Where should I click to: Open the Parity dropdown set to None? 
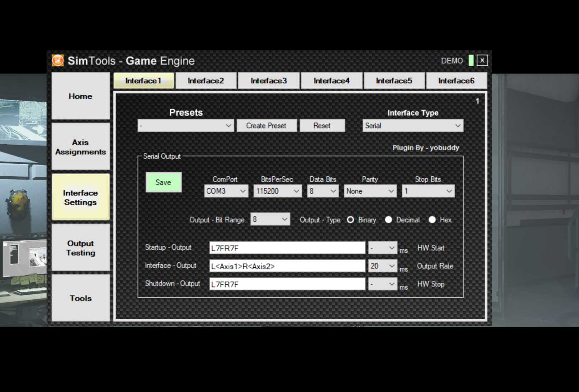[x=370, y=191]
